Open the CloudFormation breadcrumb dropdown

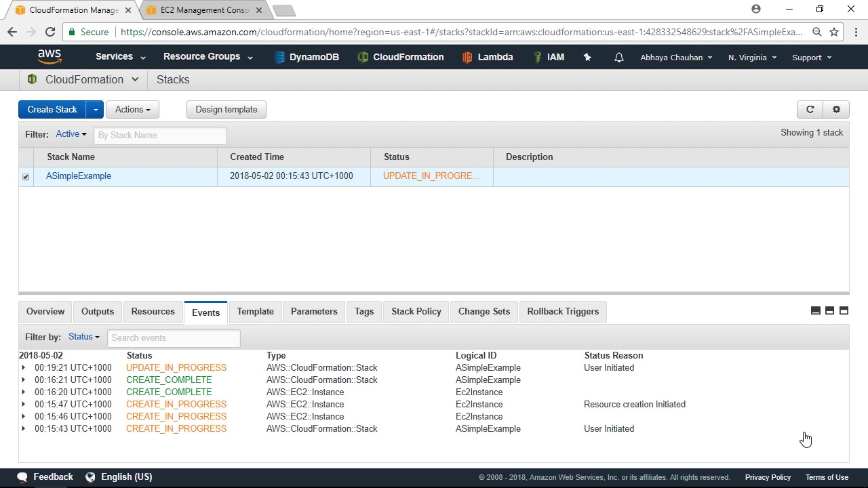pos(135,79)
